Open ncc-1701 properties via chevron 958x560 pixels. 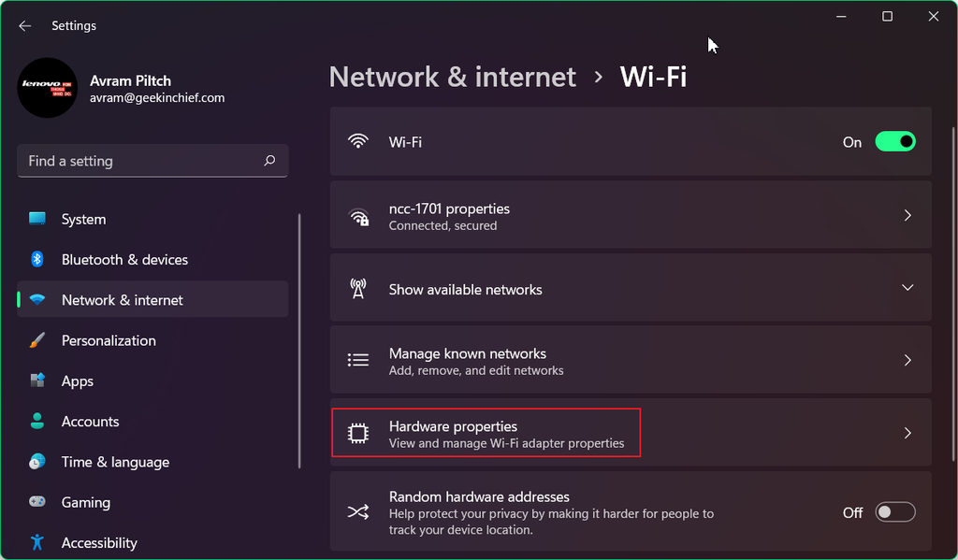tap(907, 214)
